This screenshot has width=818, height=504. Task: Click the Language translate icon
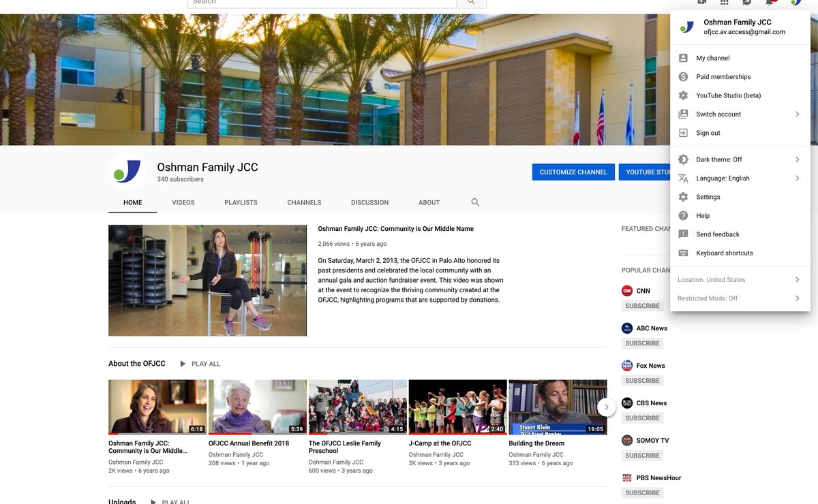[x=683, y=178]
